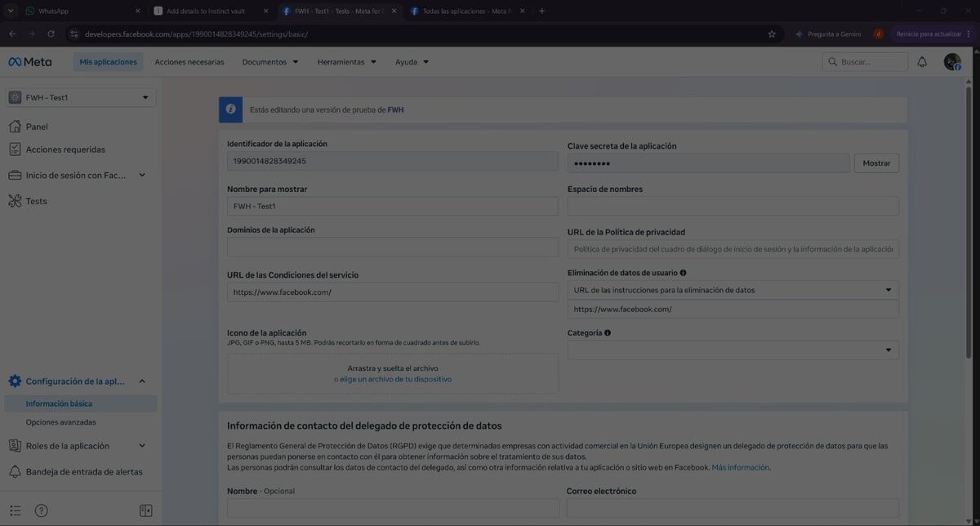Click the URL de la Política de privacidad field
The width and height of the screenshot is (980, 526).
(733, 249)
